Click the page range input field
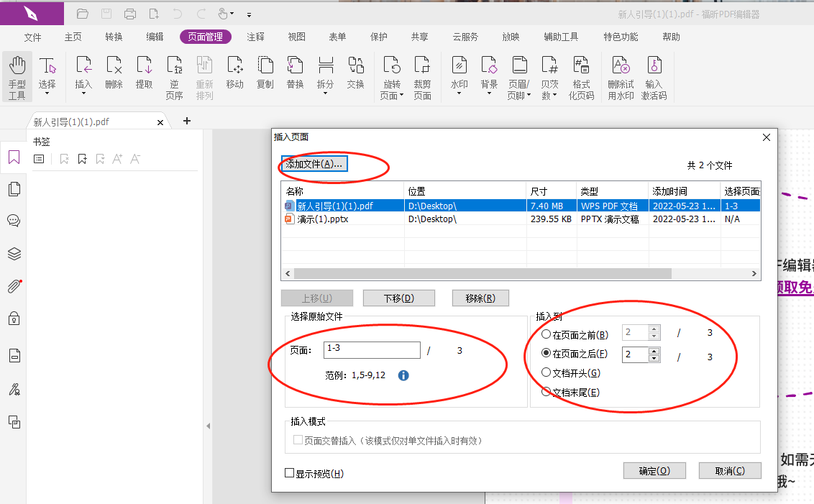The image size is (814, 504). 372,350
